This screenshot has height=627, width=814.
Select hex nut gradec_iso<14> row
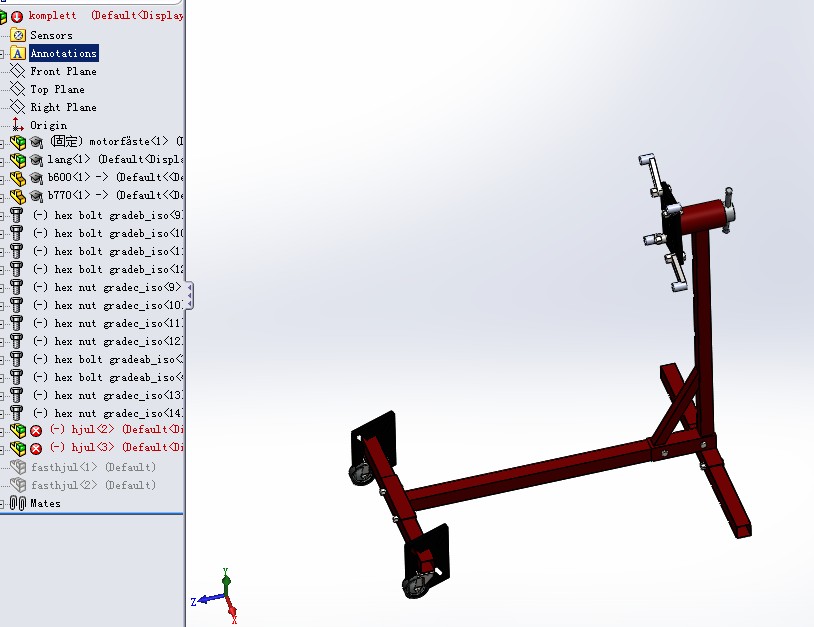coord(108,413)
